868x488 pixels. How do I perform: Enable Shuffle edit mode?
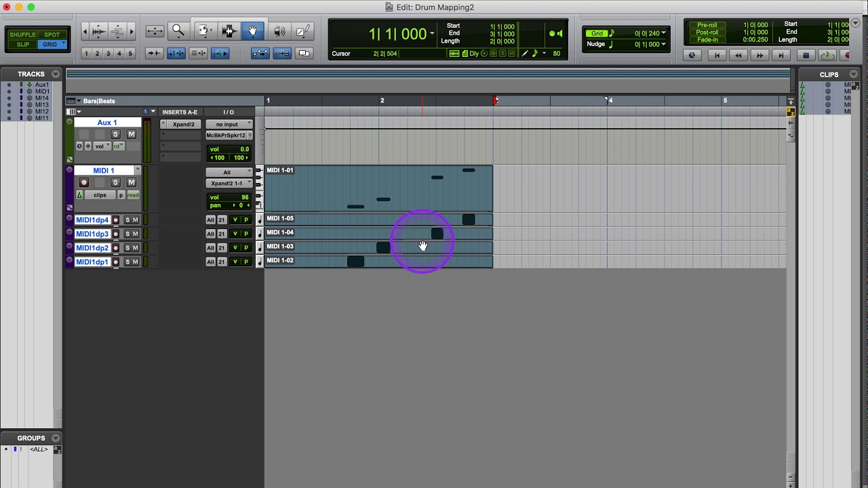pyautogui.click(x=22, y=35)
